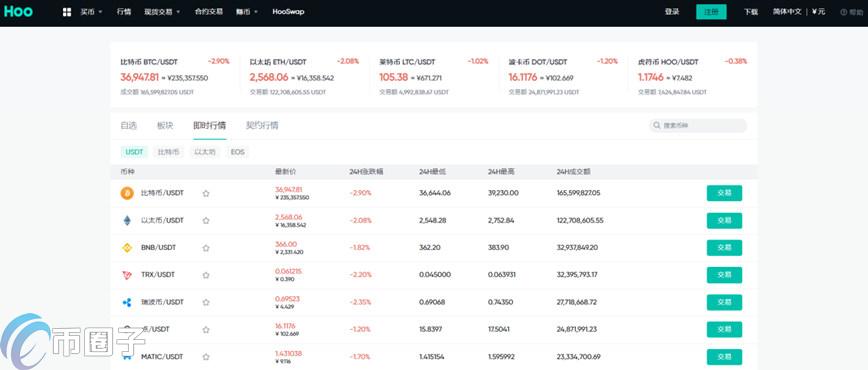Open the 简体中文 language selector
Screen dimensions: 868x370
(787, 12)
